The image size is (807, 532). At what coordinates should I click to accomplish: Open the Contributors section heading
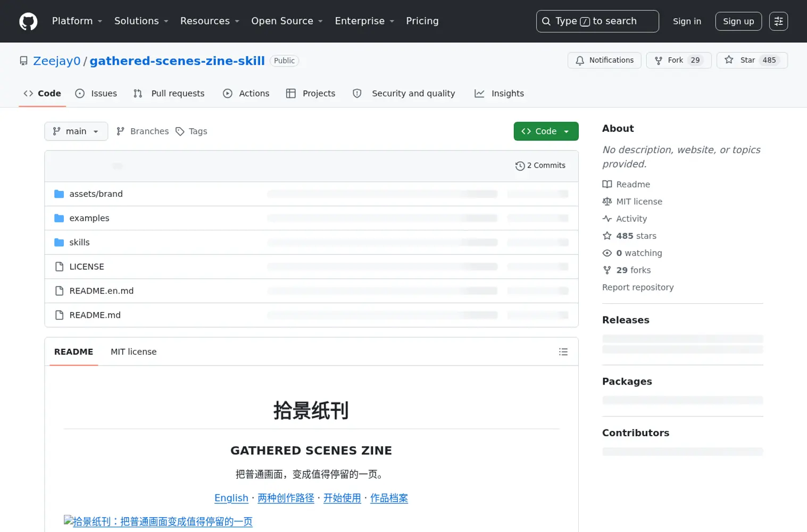tap(636, 433)
